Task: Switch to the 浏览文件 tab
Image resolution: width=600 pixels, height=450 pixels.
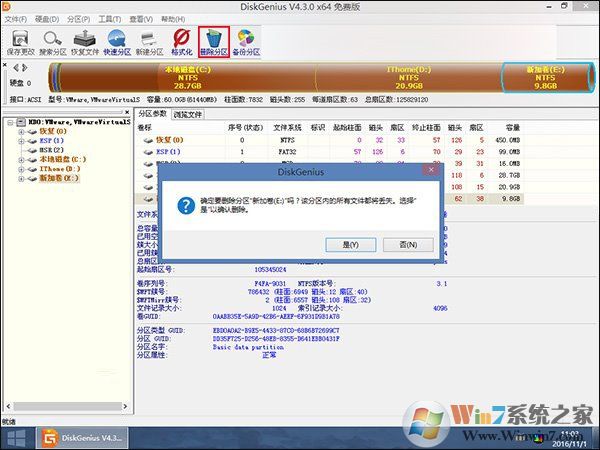Action: point(188,114)
